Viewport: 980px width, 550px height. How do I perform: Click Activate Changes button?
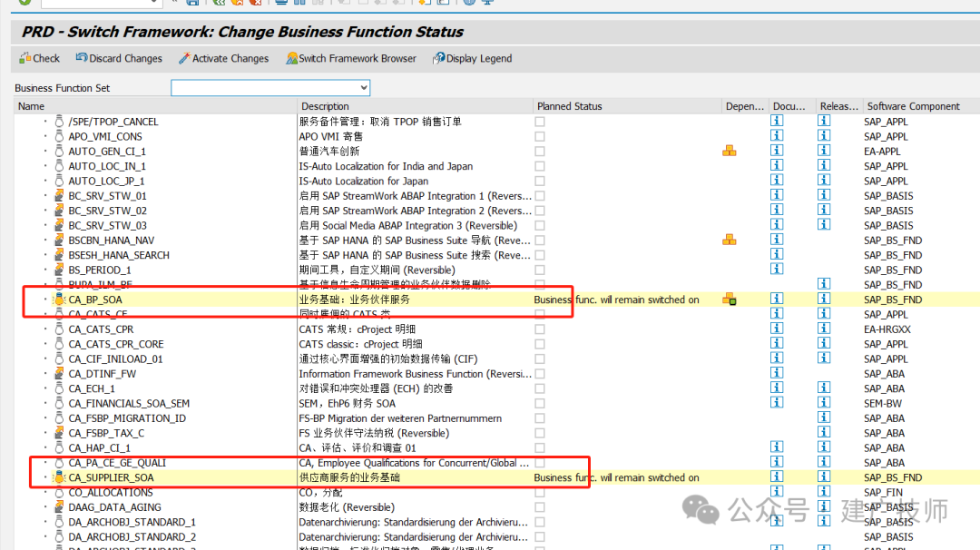click(x=224, y=58)
